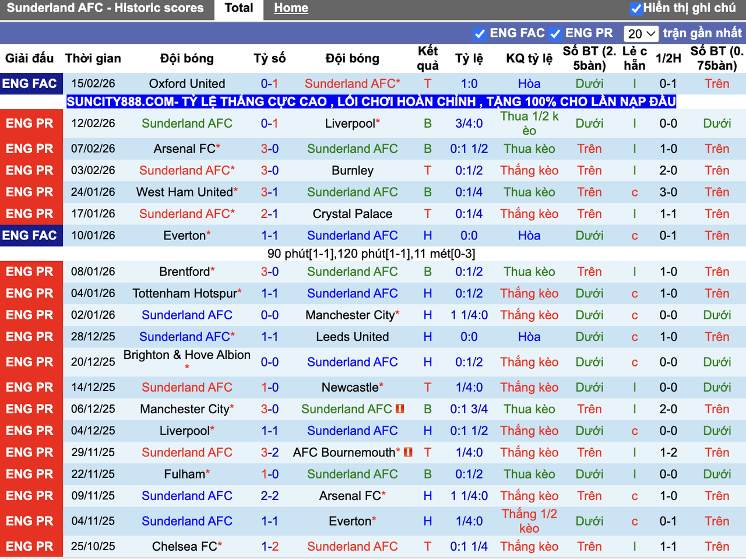
Task: Click the Crystal Palace team name
Action: pos(352,214)
